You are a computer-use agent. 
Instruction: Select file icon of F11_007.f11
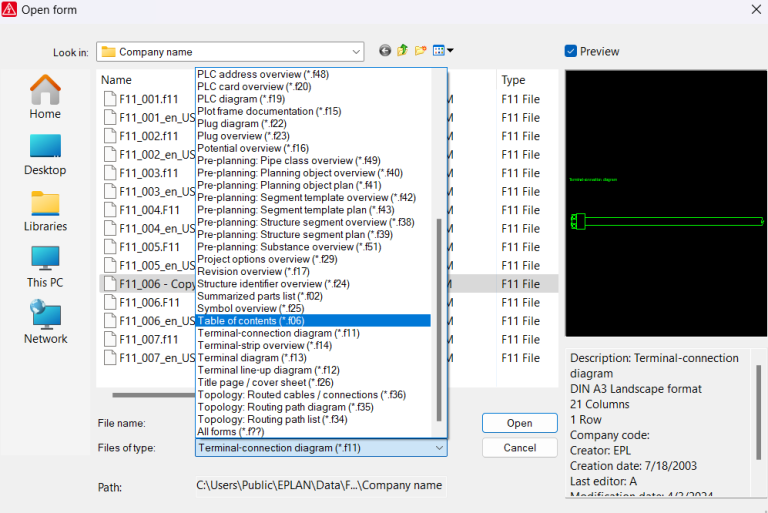(x=110, y=340)
